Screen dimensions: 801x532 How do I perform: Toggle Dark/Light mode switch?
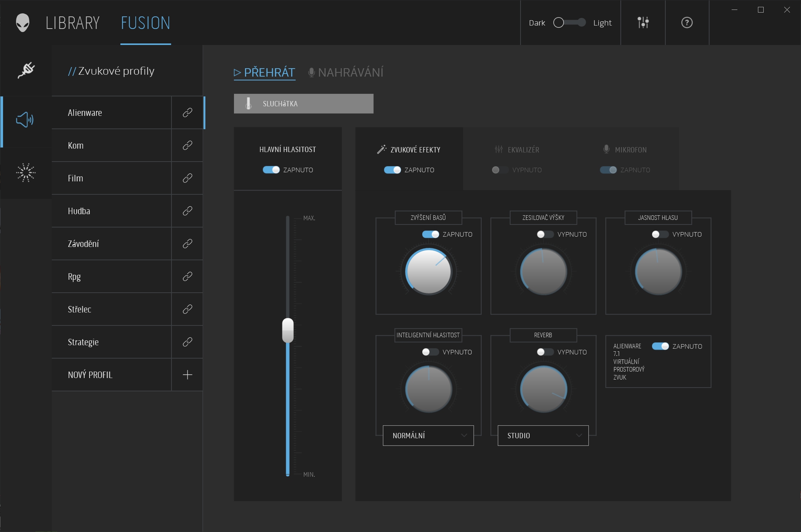click(568, 22)
